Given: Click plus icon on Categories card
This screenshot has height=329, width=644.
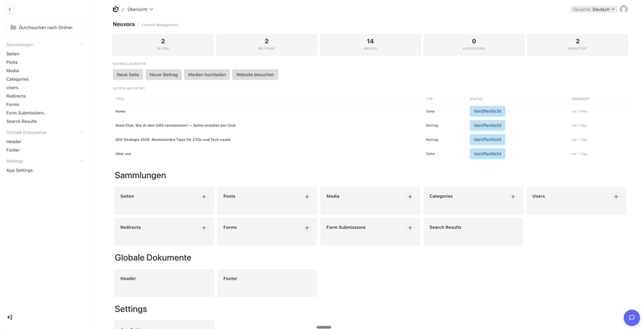Looking at the screenshot, I should (x=513, y=197).
